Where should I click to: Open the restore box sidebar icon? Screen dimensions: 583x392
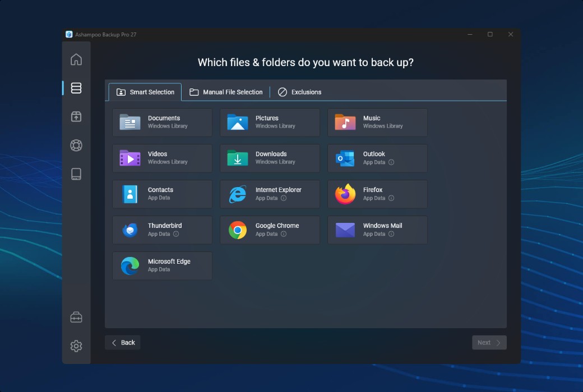76,116
